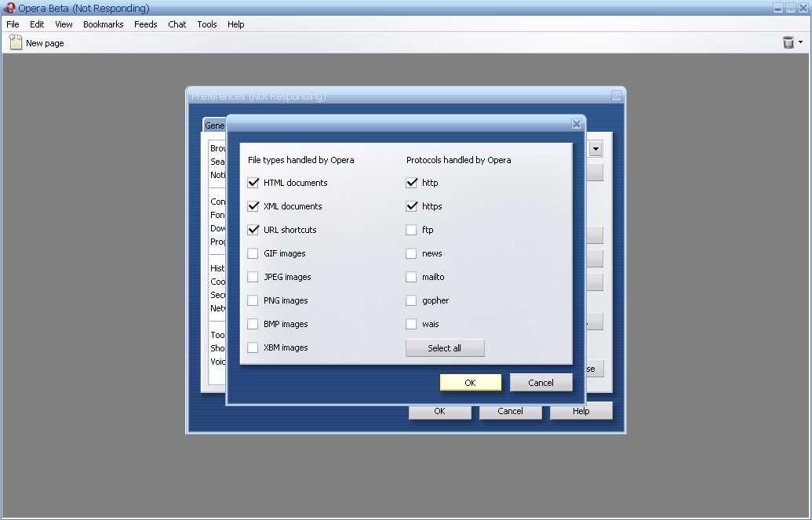Click the New page icon in toolbar
Image resolution: width=812 pixels, height=520 pixels.
pyautogui.click(x=16, y=42)
